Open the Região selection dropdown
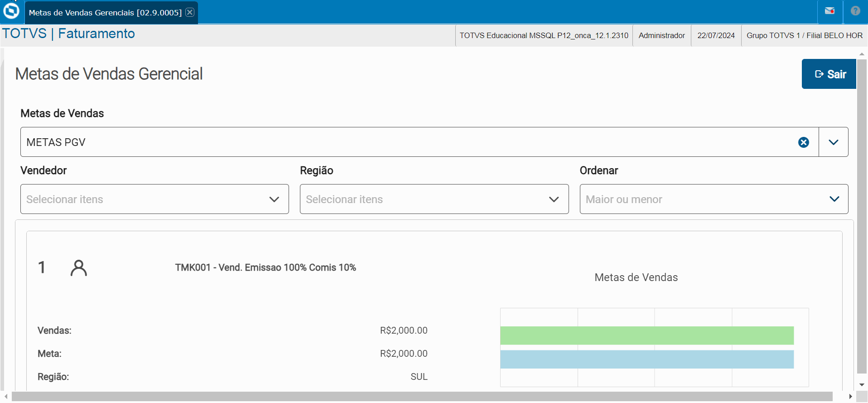 [434, 199]
